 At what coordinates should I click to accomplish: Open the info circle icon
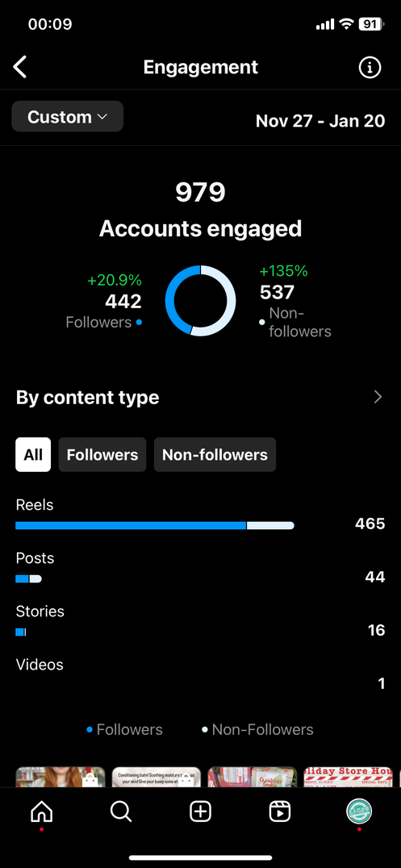(370, 68)
